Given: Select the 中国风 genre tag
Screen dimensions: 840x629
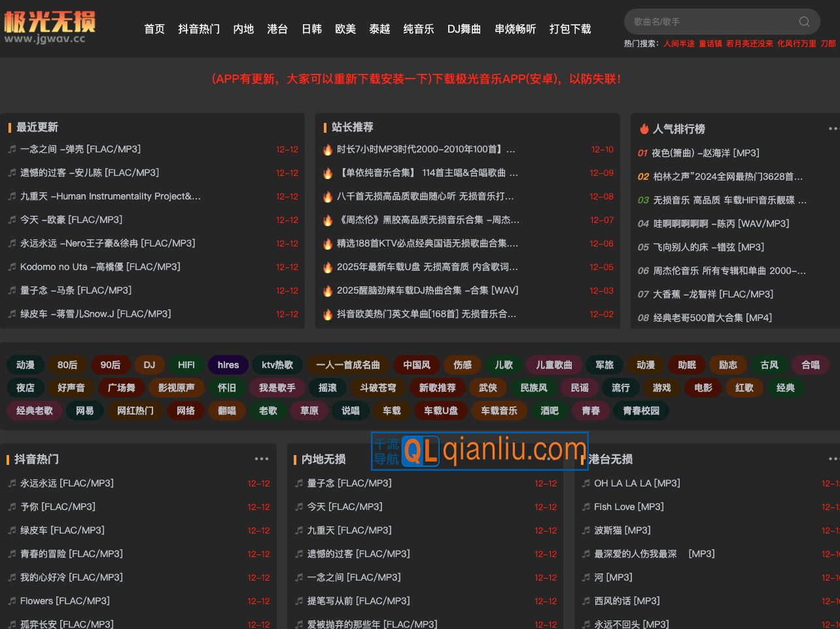Looking at the screenshot, I should pyautogui.click(x=416, y=365).
